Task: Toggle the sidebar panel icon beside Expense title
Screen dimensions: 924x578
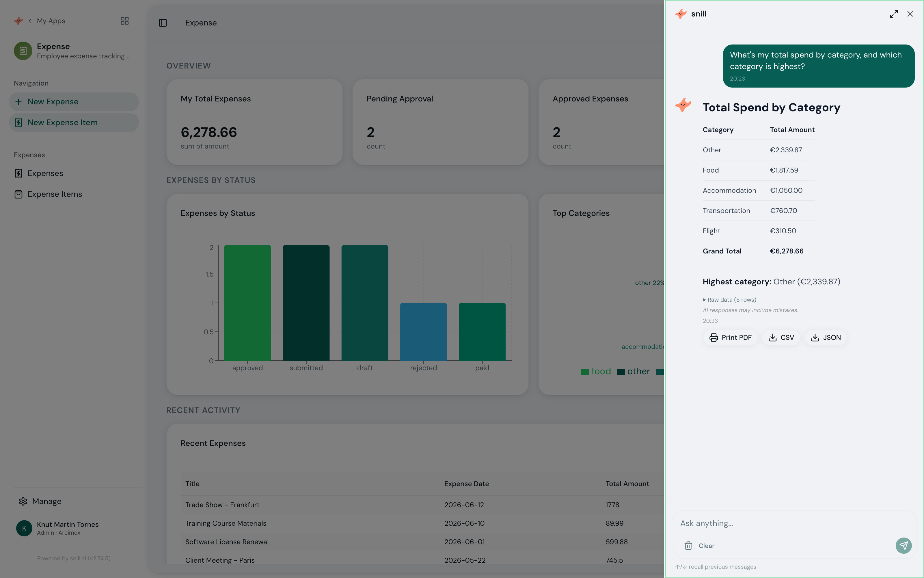Action: (163, 23)
